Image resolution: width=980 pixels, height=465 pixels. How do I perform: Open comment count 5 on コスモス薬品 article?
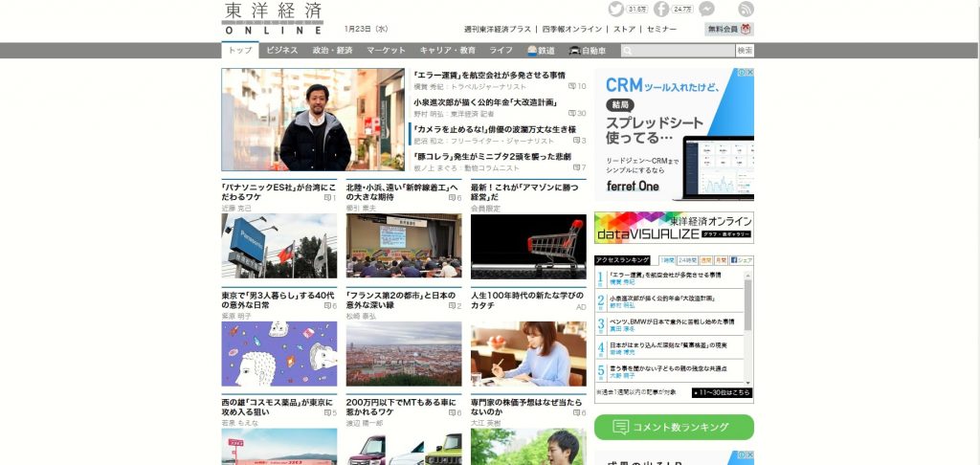[330, 413]
